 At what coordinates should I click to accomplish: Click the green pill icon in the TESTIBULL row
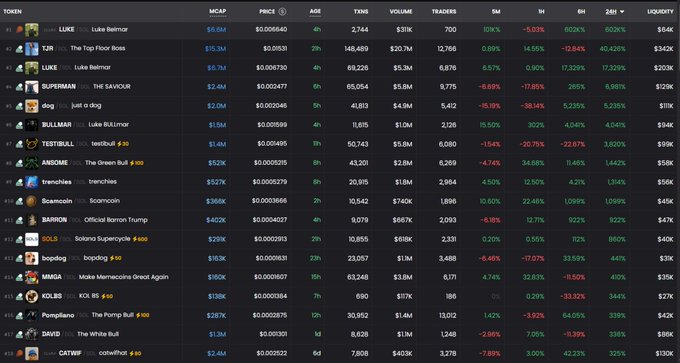[x=19, y=144]
